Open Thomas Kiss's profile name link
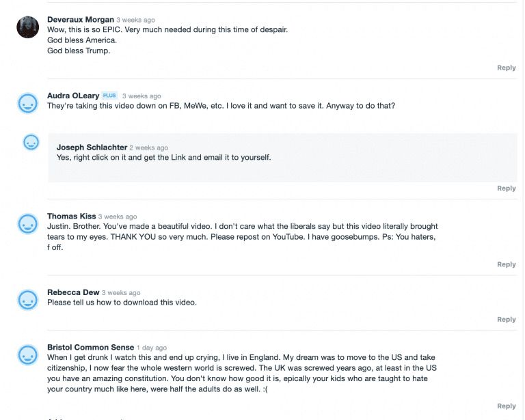 click(72, 216)
